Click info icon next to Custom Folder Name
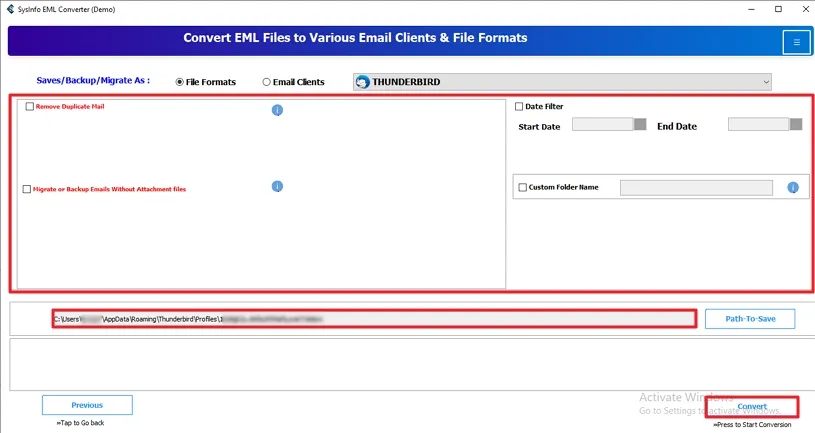The height and width of the screenshot is (433, 815). (793, 187)
